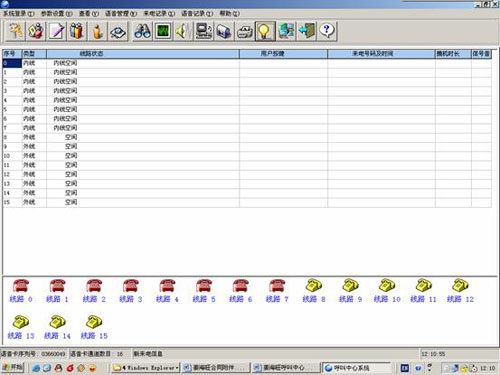Click the lightbulb toolbar icon
Screen dimensions: 500x375
point(265,31)
